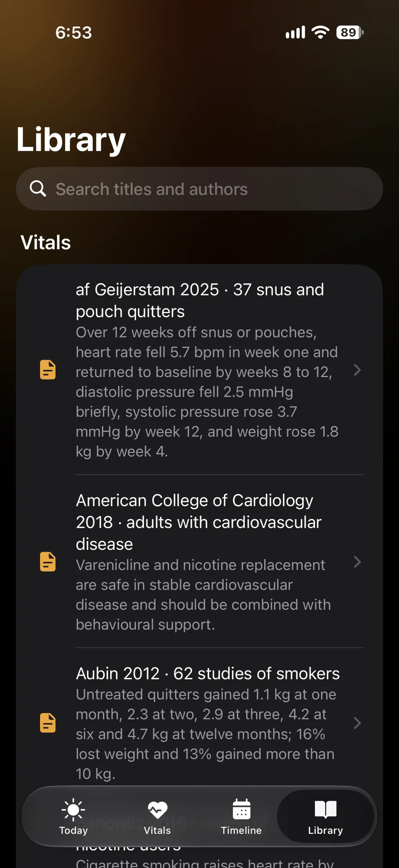Tap the search magnifying glass icon

[x=38, y=189]
